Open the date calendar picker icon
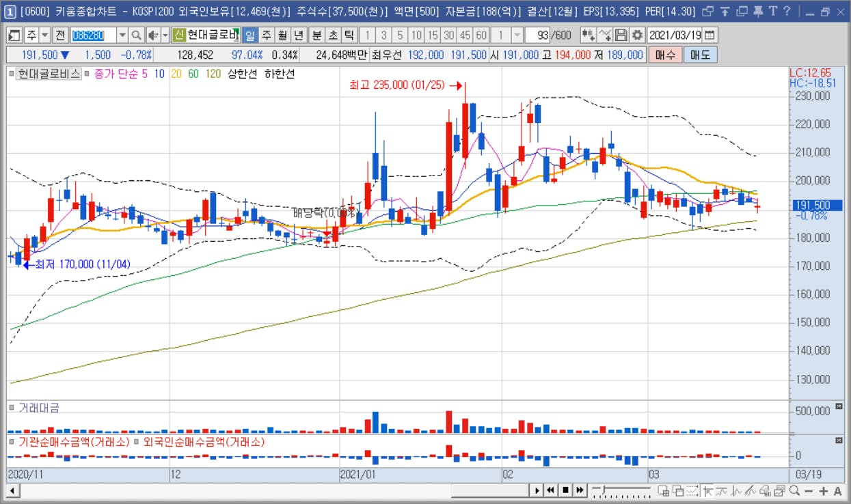 [x=710, y=35]
